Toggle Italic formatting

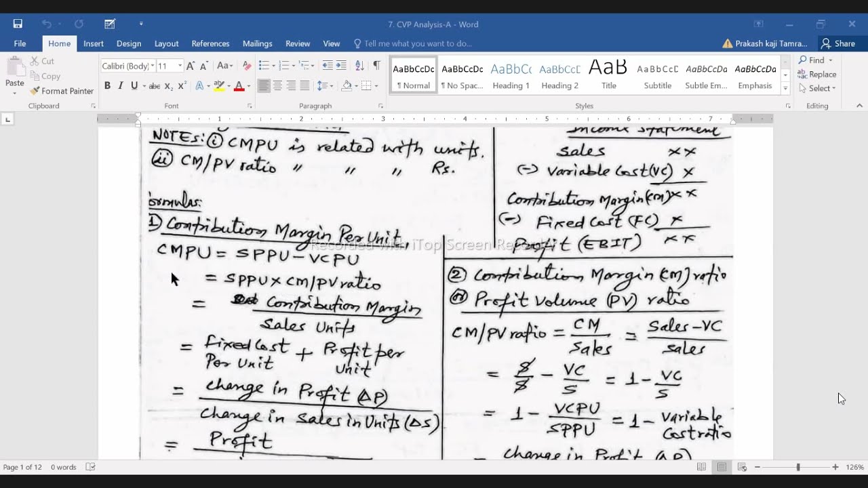click(121, 85)
